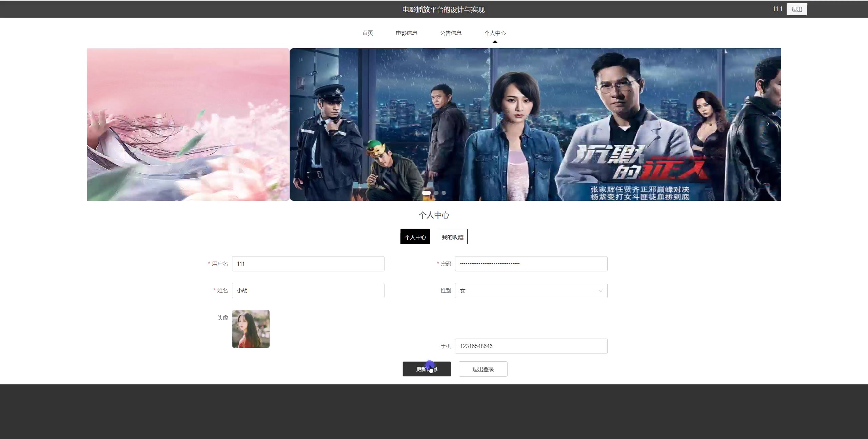This screenshot has width=868, height=439.
Task: Click the pink floral banner slide
Action: (188, 124)
